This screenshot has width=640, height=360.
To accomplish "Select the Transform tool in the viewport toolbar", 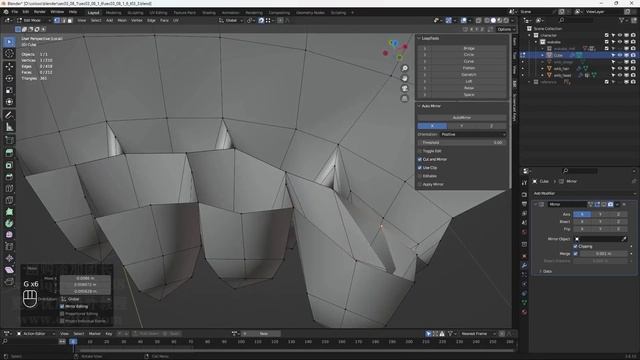I will tap(9, 102).
